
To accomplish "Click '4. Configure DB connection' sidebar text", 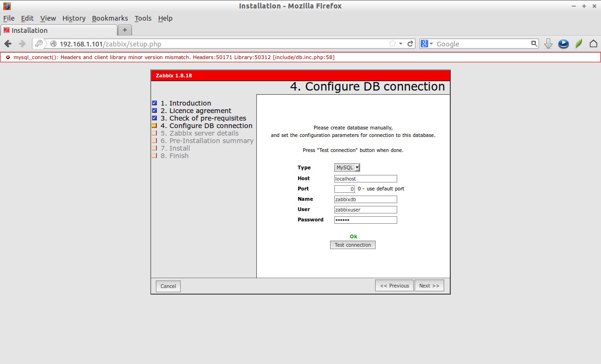I will [207, 126].
